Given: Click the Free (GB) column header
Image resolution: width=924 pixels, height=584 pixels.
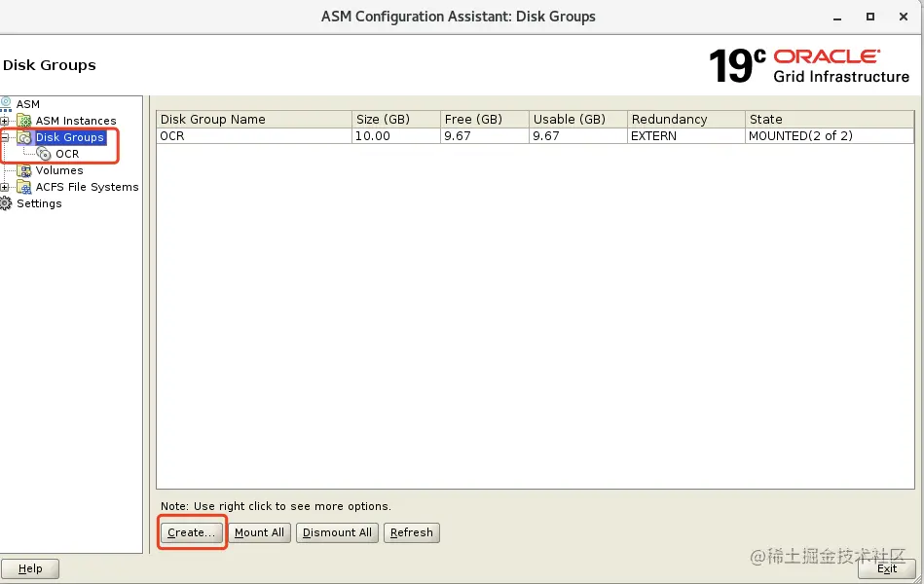Looking at the screenshot, I should [x=484, y=119].
